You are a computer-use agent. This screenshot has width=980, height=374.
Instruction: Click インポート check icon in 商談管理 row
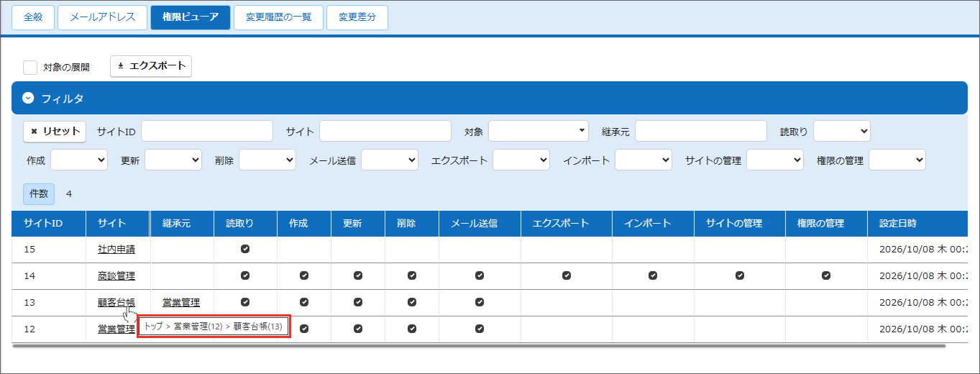(x=653, y=275)
